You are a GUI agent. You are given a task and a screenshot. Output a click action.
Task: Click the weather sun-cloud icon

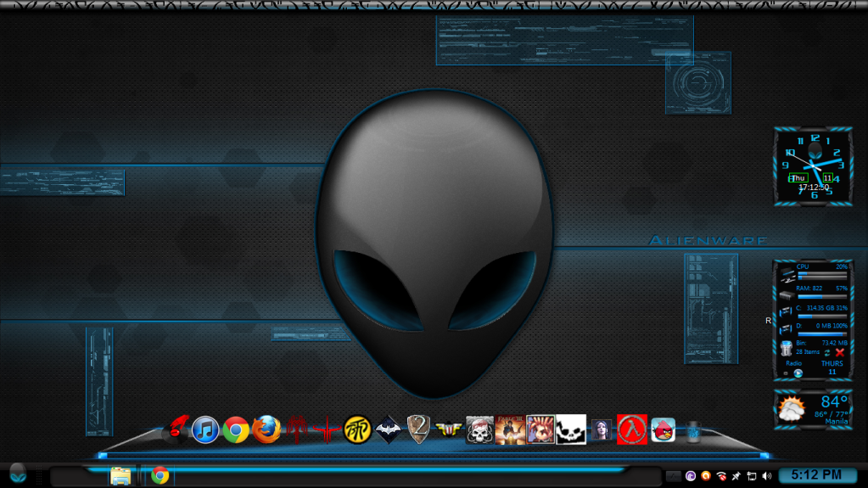pyautogui.click(x=792, y=409)
